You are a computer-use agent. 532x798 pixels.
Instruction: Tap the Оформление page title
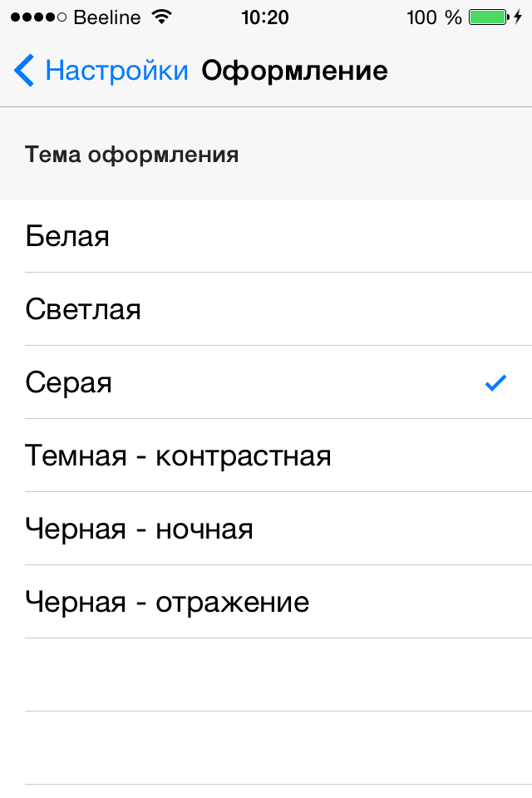pyautogui.click(x=294, y=71)
